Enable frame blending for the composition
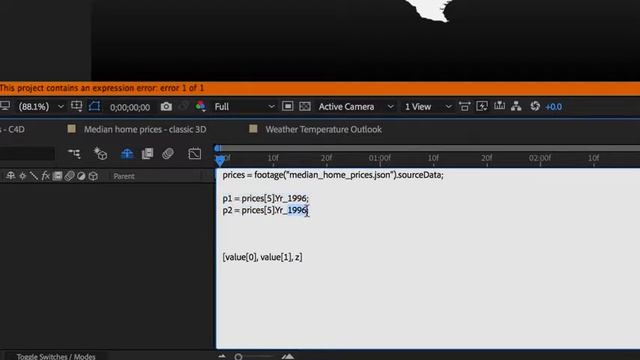Image resolution: width=640 pixels, height=360 pixels. point(147,153)
